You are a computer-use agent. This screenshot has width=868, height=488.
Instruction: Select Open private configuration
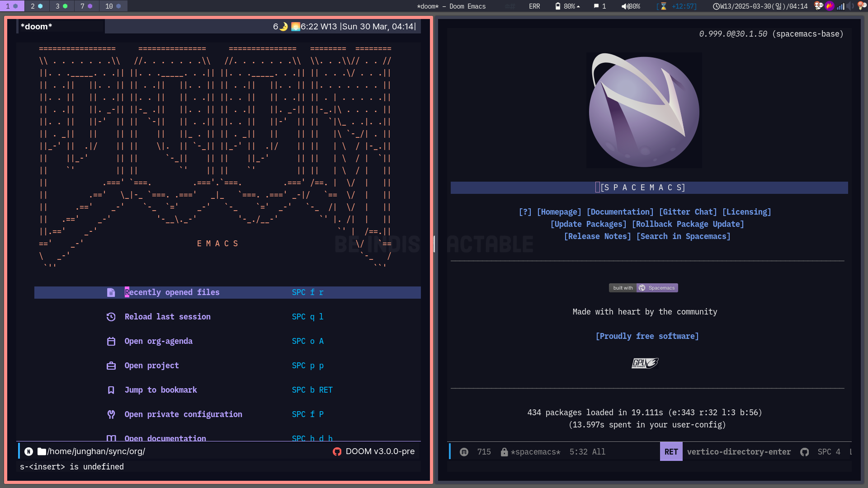[183, 414]
